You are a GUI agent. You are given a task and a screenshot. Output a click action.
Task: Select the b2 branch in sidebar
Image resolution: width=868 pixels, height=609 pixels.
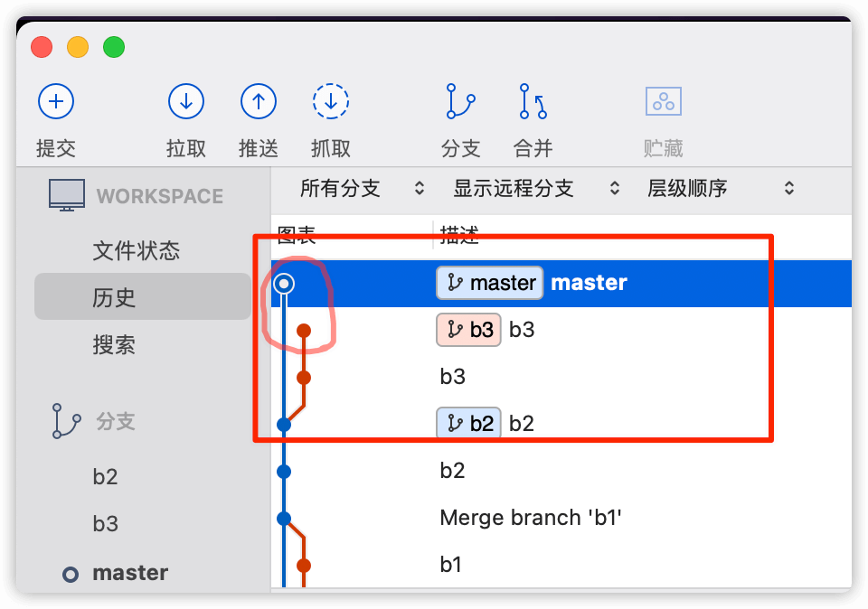click(106, 476)
